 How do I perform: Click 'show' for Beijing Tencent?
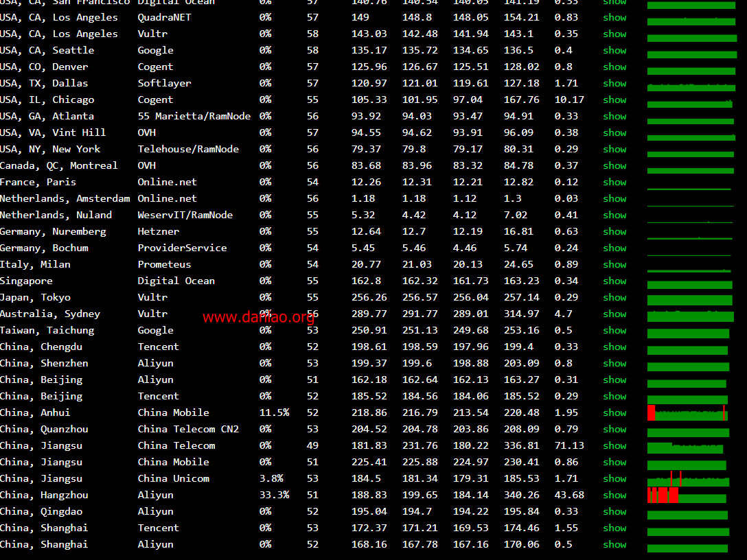click(614, 396)
